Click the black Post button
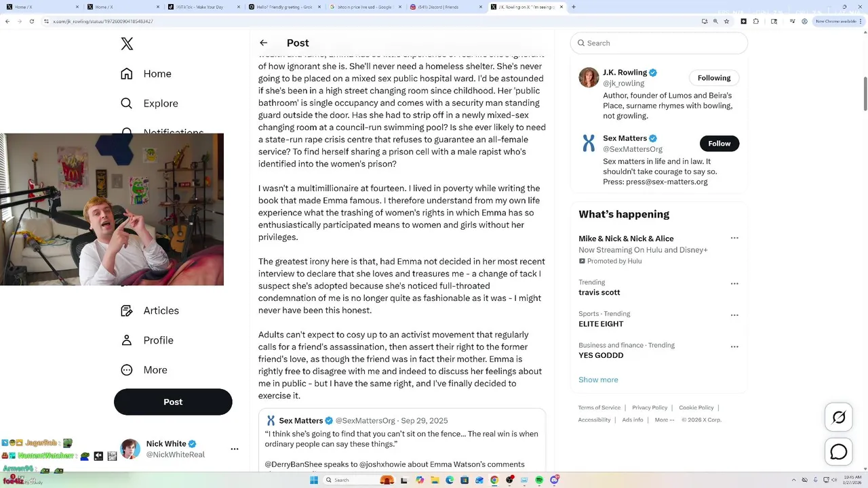868x488 pixels. pos(173,402)
